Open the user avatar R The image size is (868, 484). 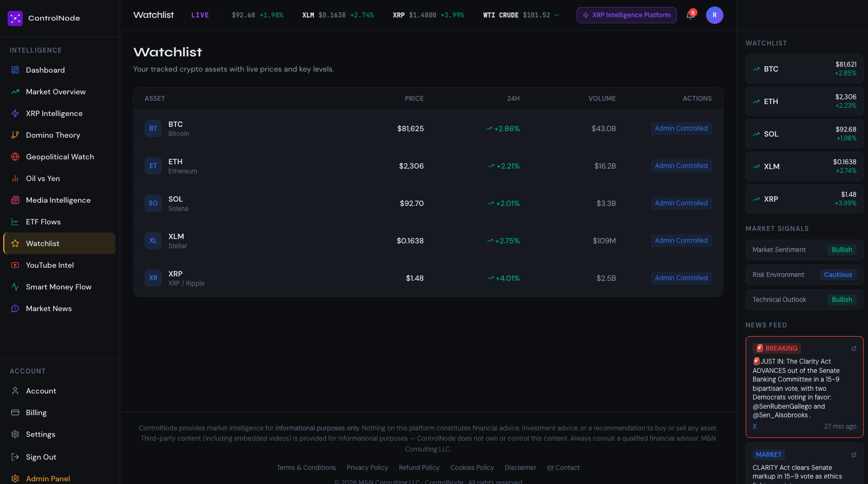point(715,15)
